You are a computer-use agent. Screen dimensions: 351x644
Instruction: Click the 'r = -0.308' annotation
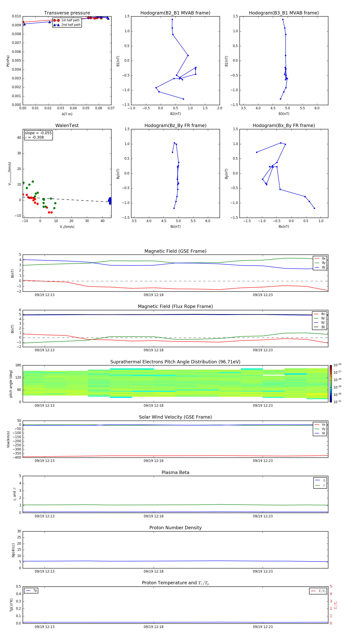(35, 137)
